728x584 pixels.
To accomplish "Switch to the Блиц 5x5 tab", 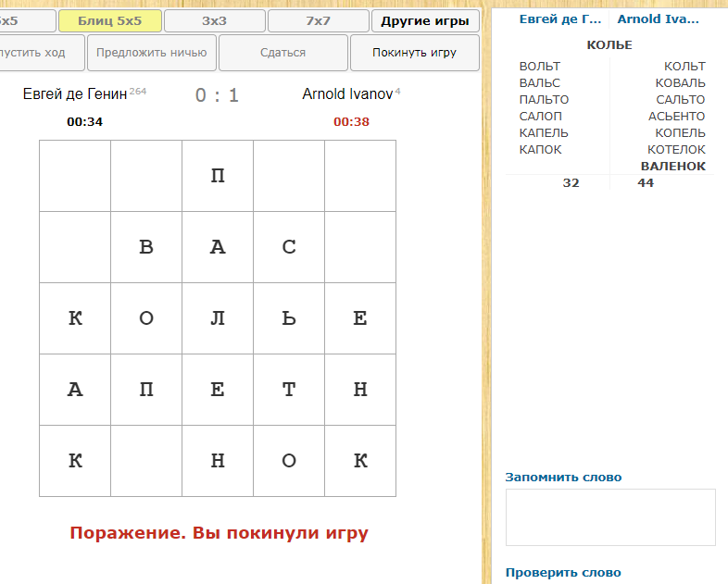I will pos(110,21).
